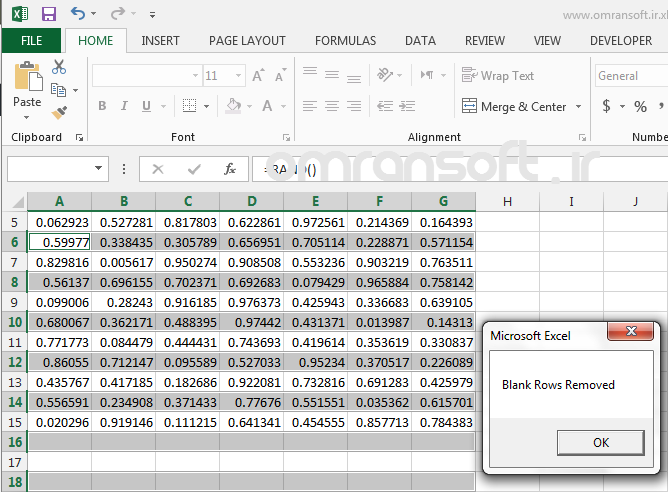The height and width of the screenshot is (492, 668).
Task: Open the Merge & Center dropdown arrow
Action: 578,106
